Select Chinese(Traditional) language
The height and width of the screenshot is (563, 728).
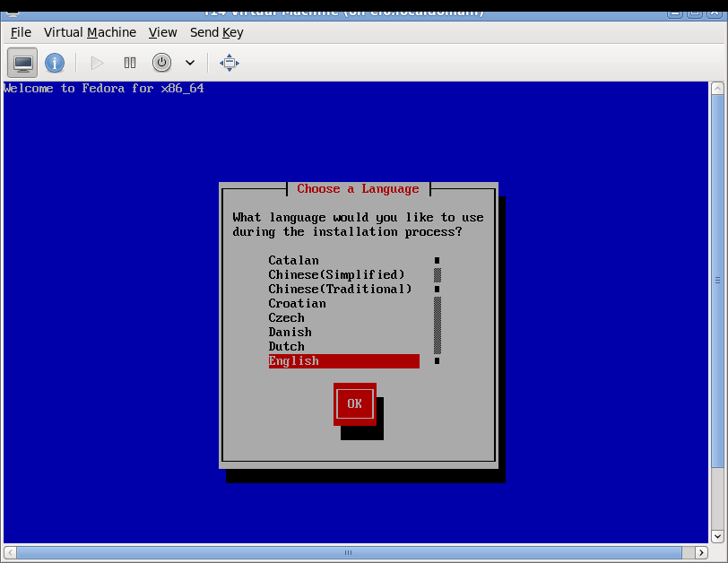tap(344, 290)
